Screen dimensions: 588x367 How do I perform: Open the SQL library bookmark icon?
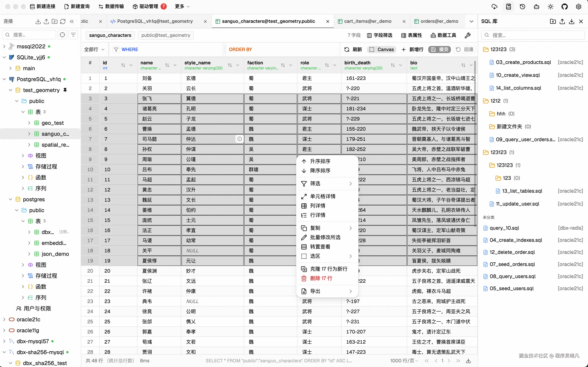pyautogui.click(x=509, y=7)
